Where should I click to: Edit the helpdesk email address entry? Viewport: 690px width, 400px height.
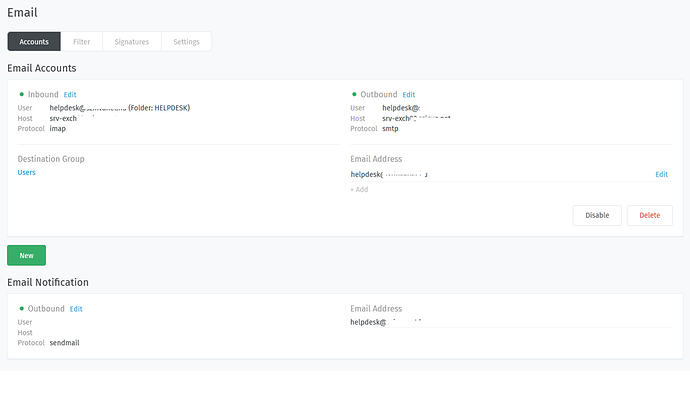[661, 174]
